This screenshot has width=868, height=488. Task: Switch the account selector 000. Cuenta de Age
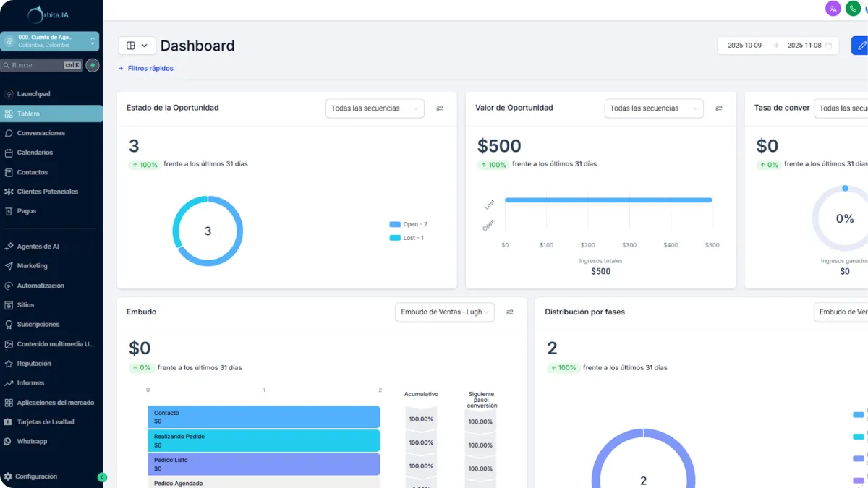(x=50, y=41)
